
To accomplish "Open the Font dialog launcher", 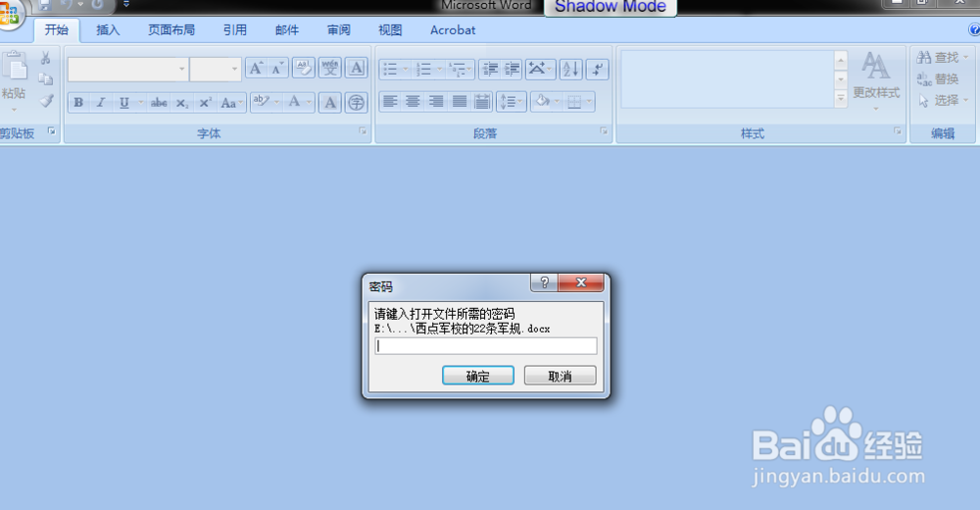I will (x=363, y=130).
